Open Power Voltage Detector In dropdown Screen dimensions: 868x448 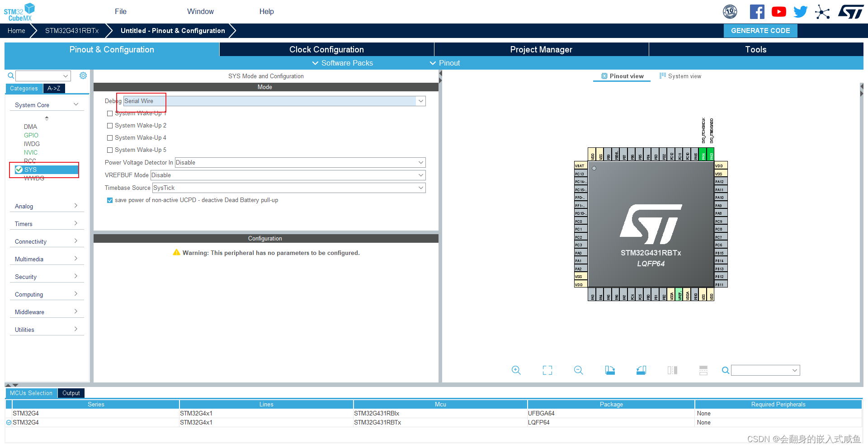coord(300,162)
